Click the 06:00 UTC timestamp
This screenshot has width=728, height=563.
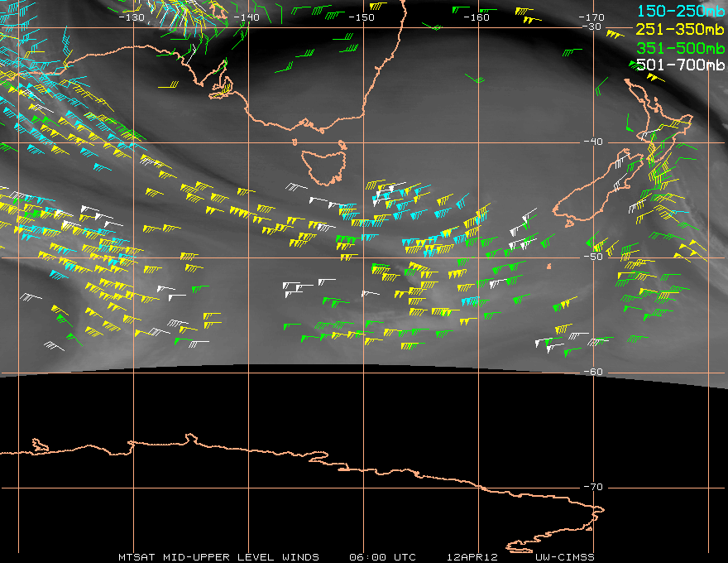click(381, 556)
